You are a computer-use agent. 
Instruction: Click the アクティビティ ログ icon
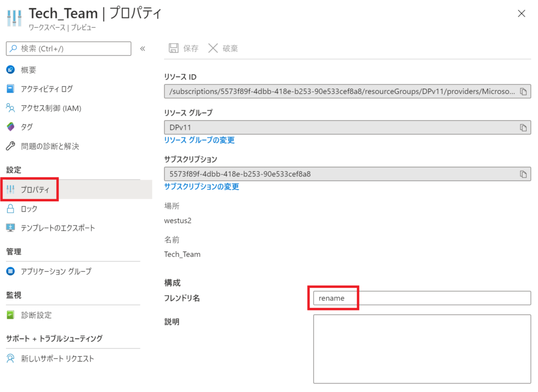(x=11, y=89)
